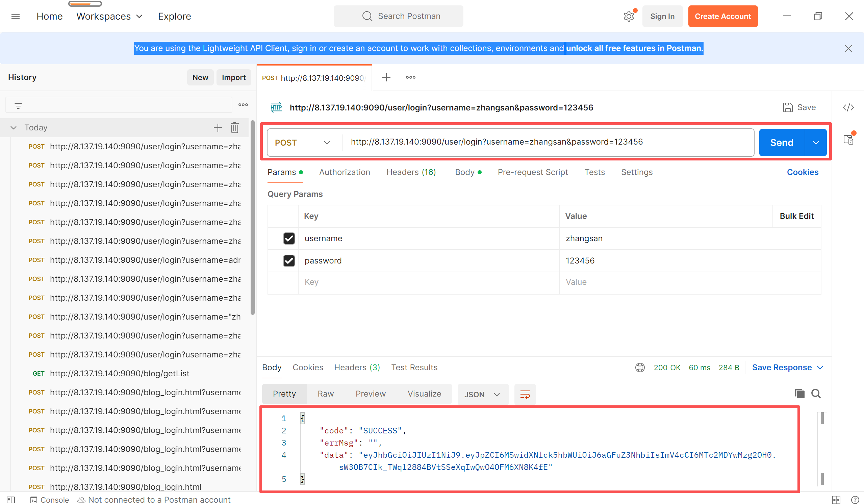
Task: Click the Create Account button
Action: click(x=722, y=16)
